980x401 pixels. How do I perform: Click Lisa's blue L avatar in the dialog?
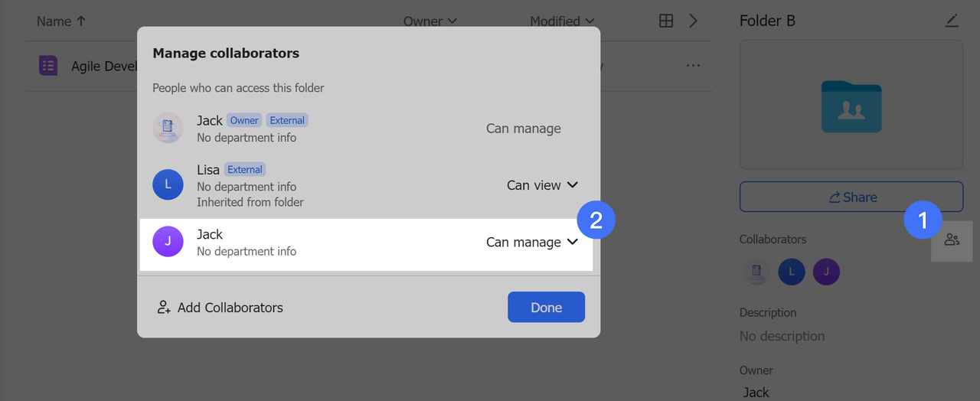click(x=168, y=184)
